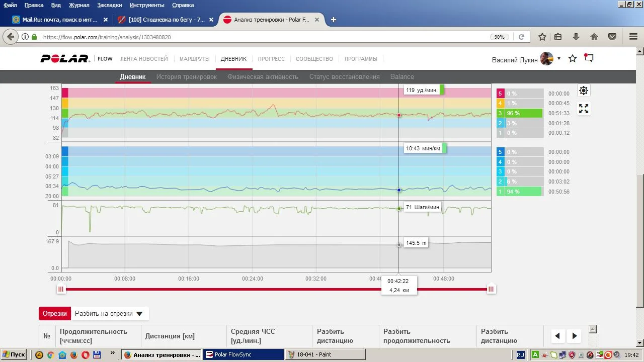Switch to 'История тренировок' tab
The height and width of the screenshot is (362, 644).
[186, 77]
